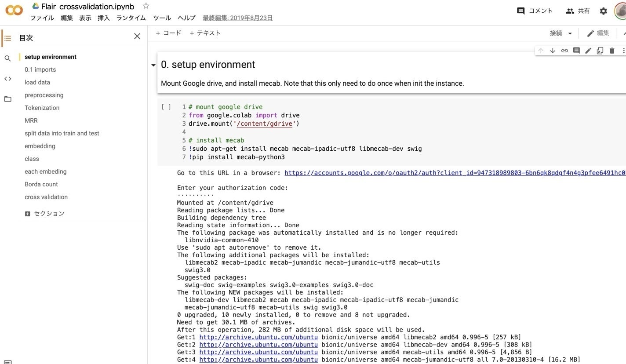Close the 目次 sidebar panel

(x=137, y=36)
